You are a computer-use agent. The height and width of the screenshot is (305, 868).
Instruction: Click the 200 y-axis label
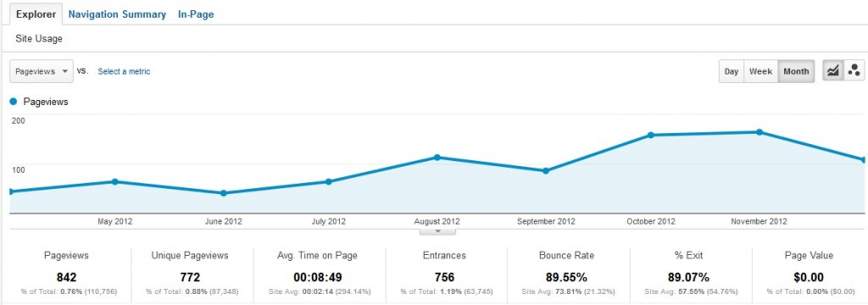[x=19, y=120]
